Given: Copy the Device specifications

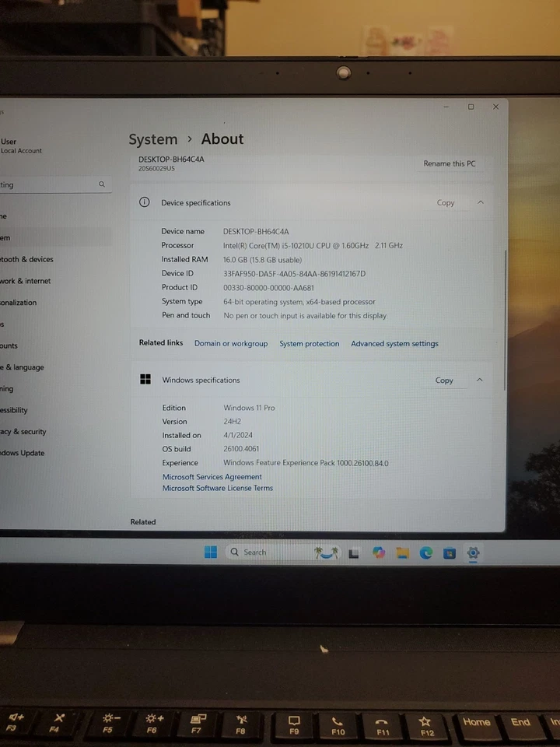Looking at the screenshot, I should point(446,202).
